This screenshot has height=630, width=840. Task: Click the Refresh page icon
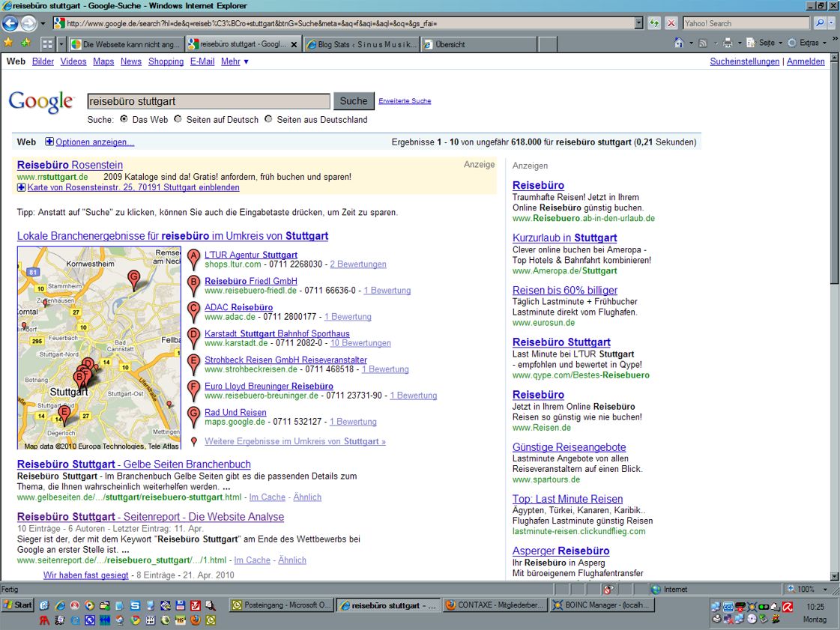[x=655, y=23]
